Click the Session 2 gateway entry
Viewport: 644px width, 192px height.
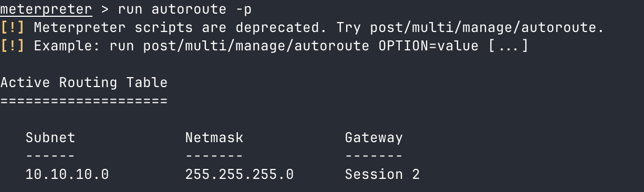pos(382,174)
